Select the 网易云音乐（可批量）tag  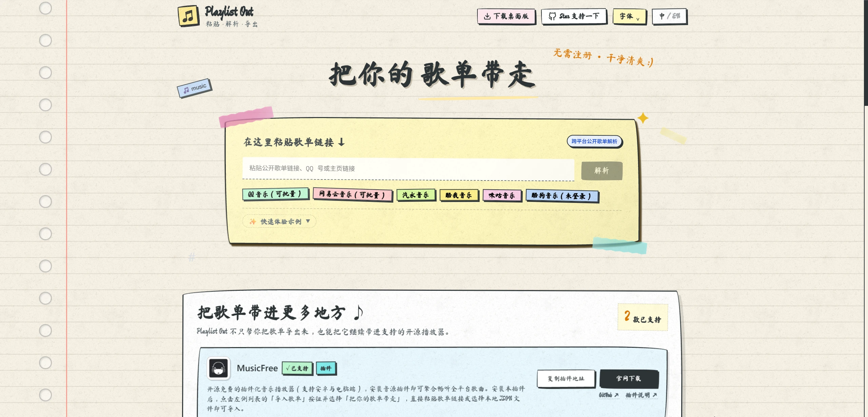[352, 194]
